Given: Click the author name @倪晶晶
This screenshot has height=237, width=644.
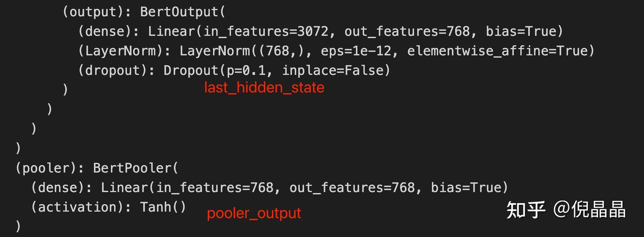Looking at the screenshot, I should 589,210.
